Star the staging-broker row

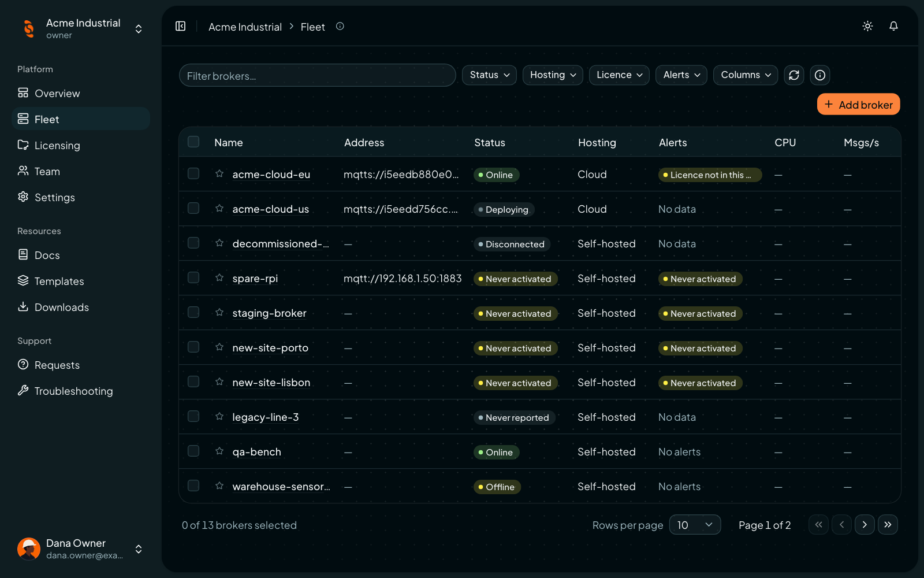click(x=219, y=312)
